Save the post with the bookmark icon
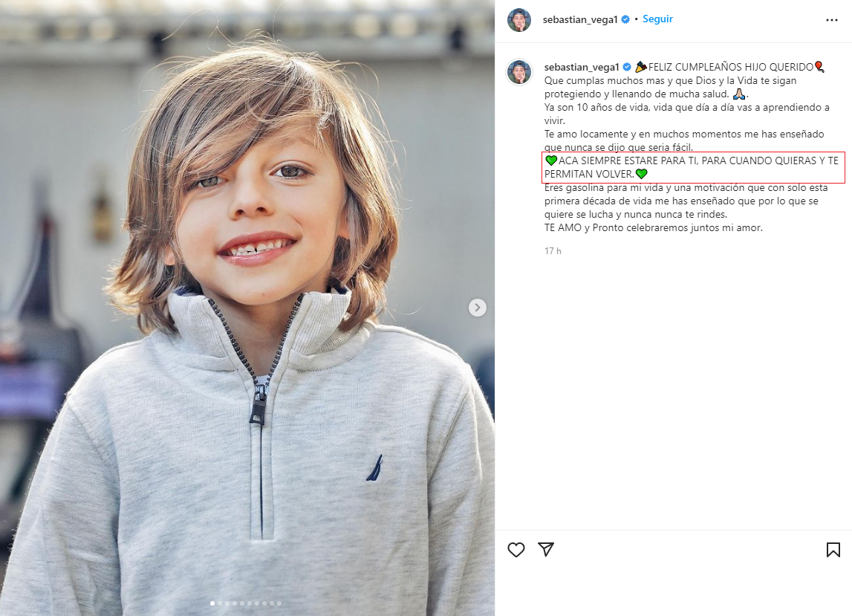The image size is (852, 616). 833,550
